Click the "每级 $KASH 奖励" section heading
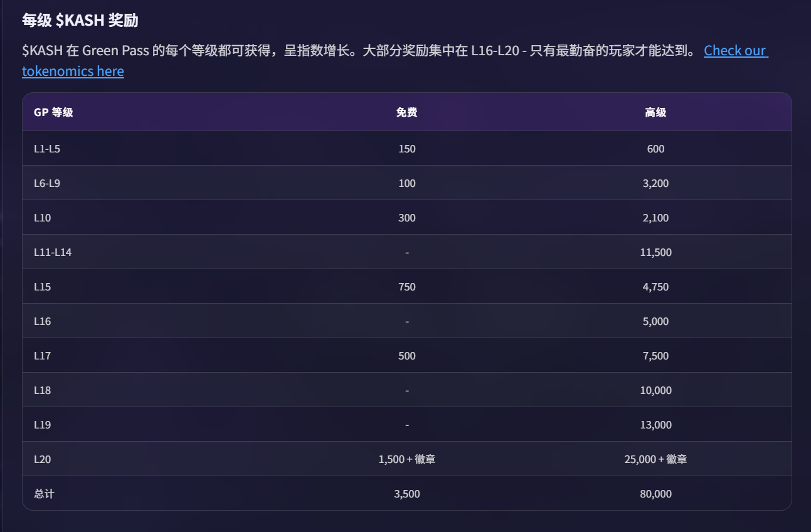The image size is (811, 532). [80, 21]
